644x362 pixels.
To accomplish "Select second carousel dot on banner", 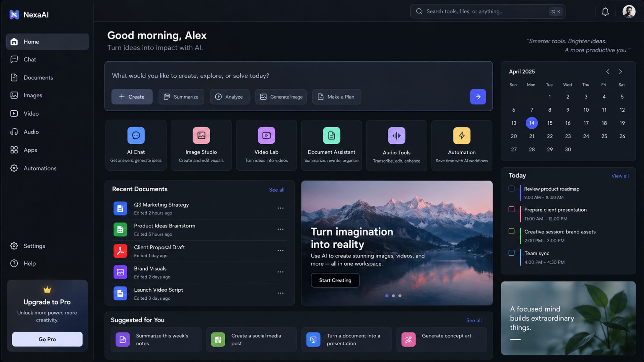I will (393, 296).
